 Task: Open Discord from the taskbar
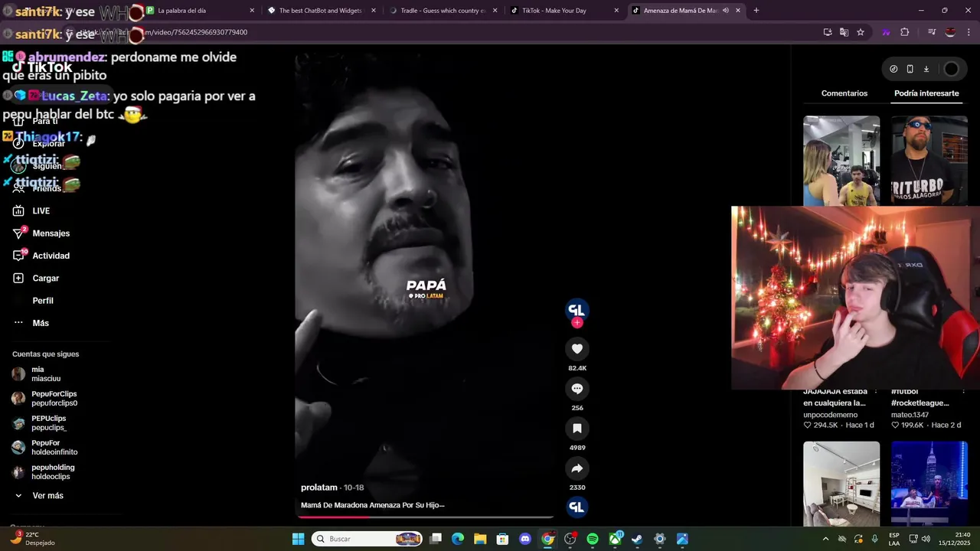525,539
